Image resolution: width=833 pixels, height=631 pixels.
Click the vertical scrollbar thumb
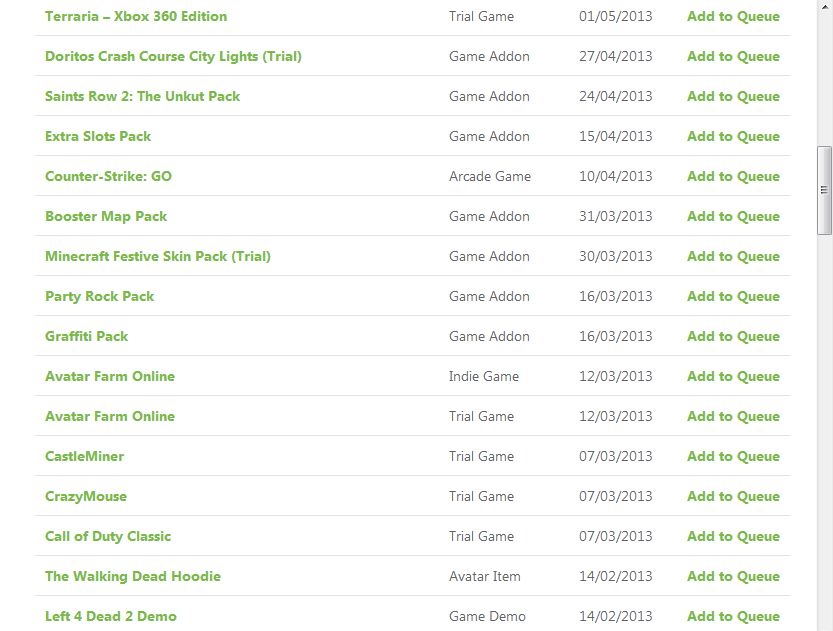point(824,190)
